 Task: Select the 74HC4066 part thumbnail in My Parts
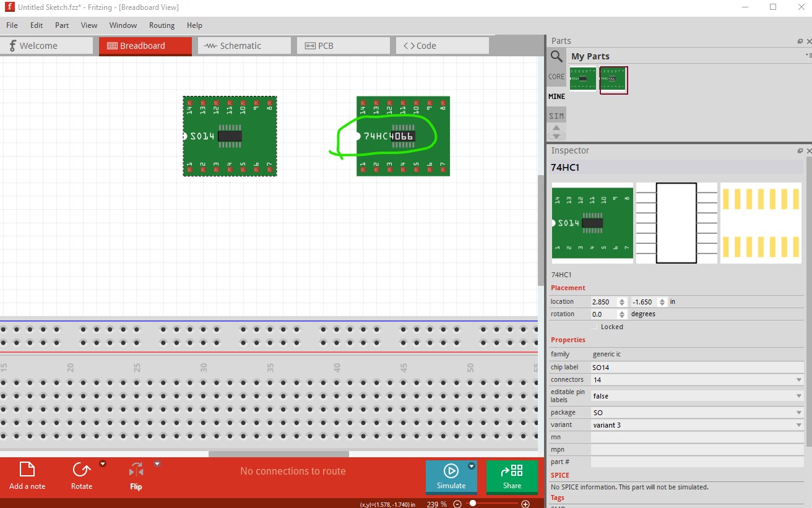pos(613,80)
